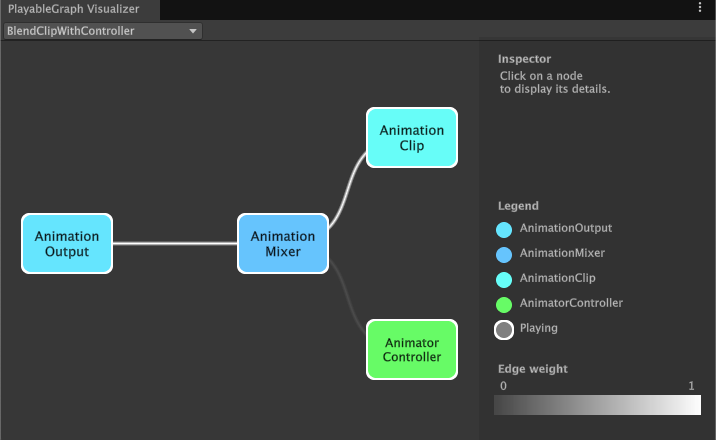Screen dimensions: 716x440
Task: Click the AnimationMixer legend color circle
Action: [504, 254]
